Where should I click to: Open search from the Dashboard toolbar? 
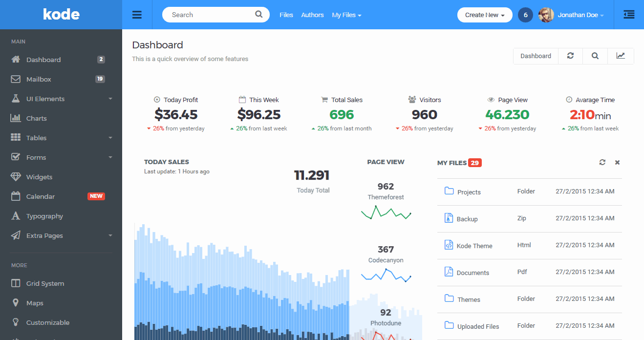[595, 56]
